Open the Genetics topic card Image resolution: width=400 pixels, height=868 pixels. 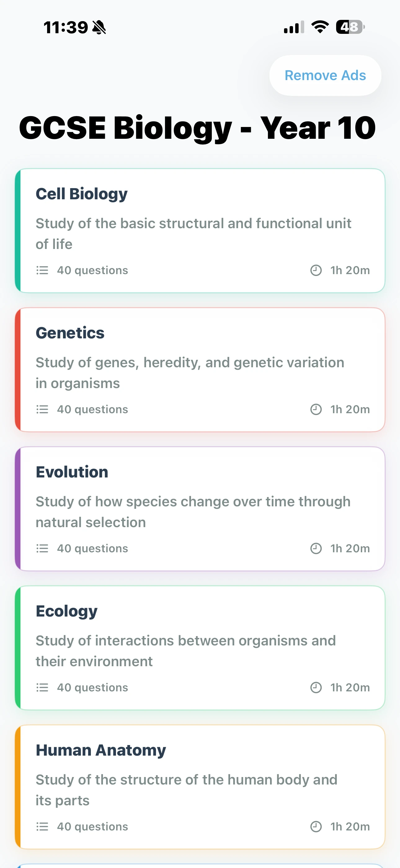200,370
